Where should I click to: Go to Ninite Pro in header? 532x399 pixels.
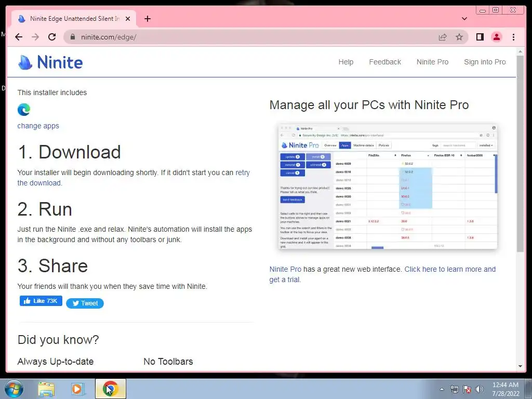(x=432, y=62)
